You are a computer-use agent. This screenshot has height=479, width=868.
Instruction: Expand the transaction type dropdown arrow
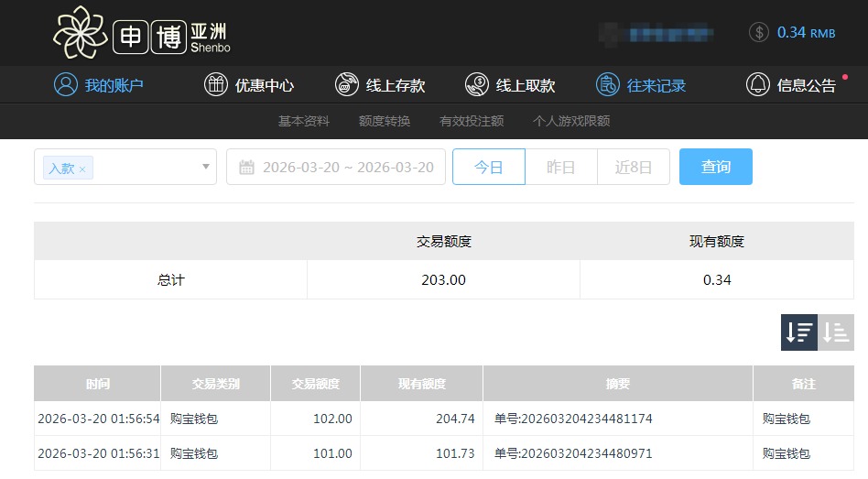pos(205,167)
